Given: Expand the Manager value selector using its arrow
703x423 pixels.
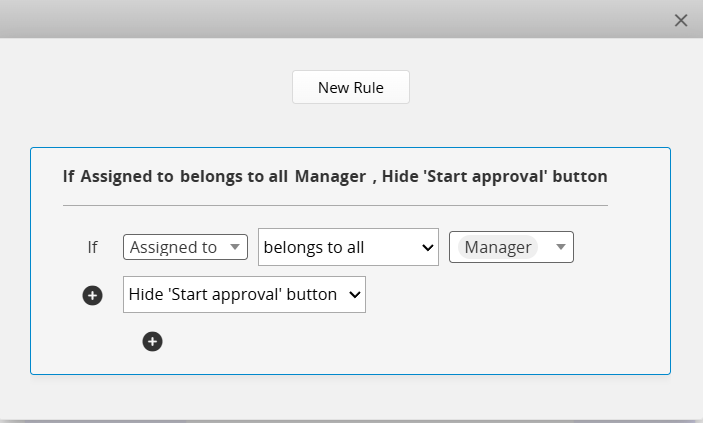Looking at the screenshot, I should [x=560, y=247].
